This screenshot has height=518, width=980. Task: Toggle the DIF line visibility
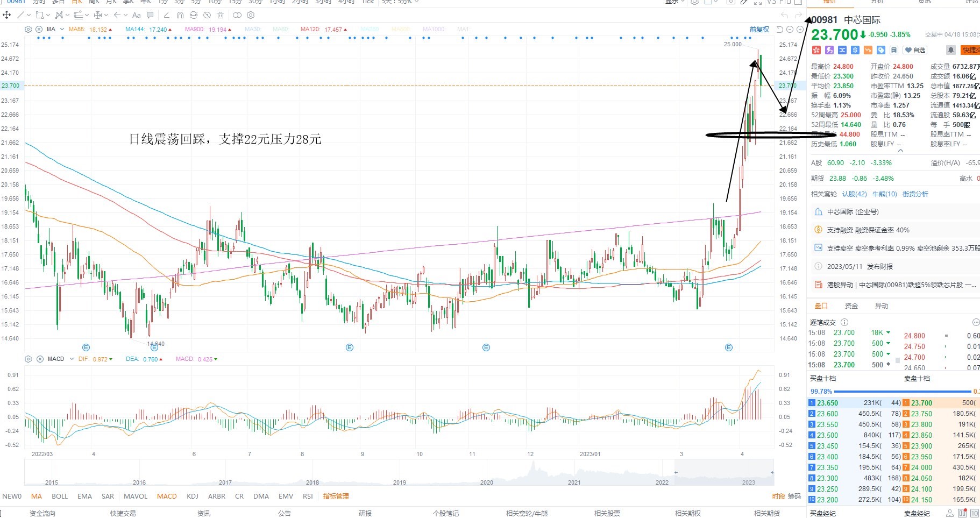[x=95, y=359]
